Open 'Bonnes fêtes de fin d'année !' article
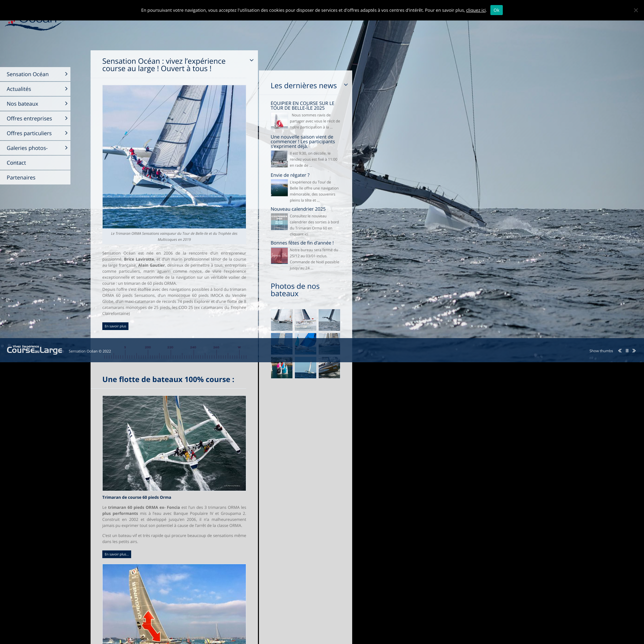 coord(302,243)
